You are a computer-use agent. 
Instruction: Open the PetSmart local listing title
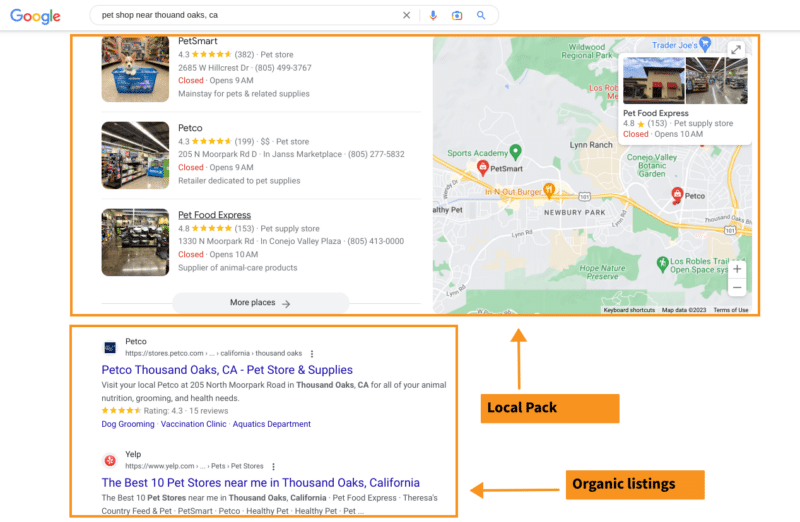(x=197, y=41)
